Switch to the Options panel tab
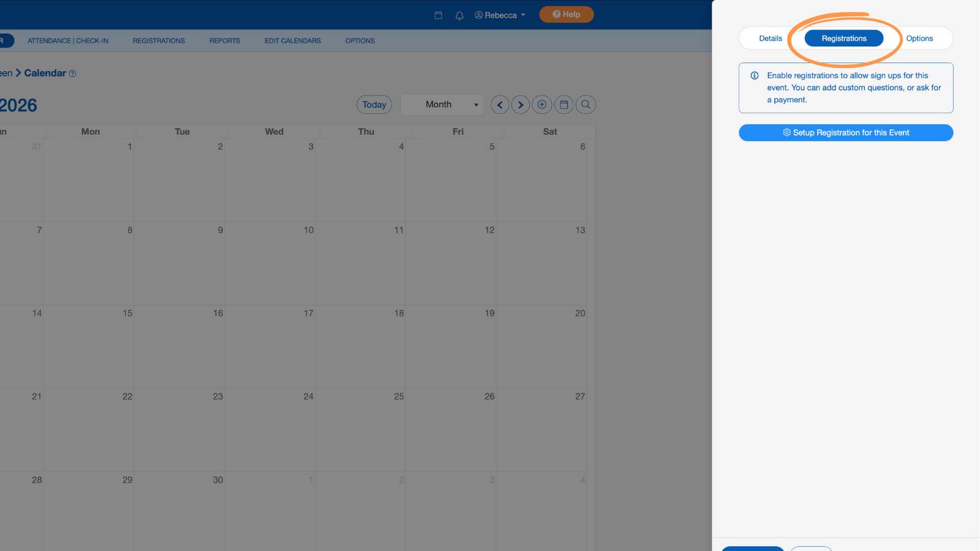Viewport: 980px width, 551px height. point(919,39)
